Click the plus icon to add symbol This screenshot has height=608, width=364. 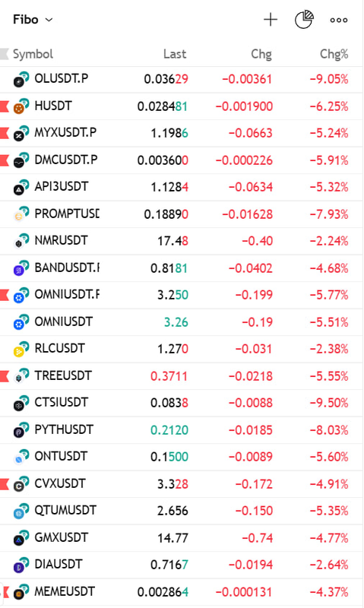pos(271,20)
